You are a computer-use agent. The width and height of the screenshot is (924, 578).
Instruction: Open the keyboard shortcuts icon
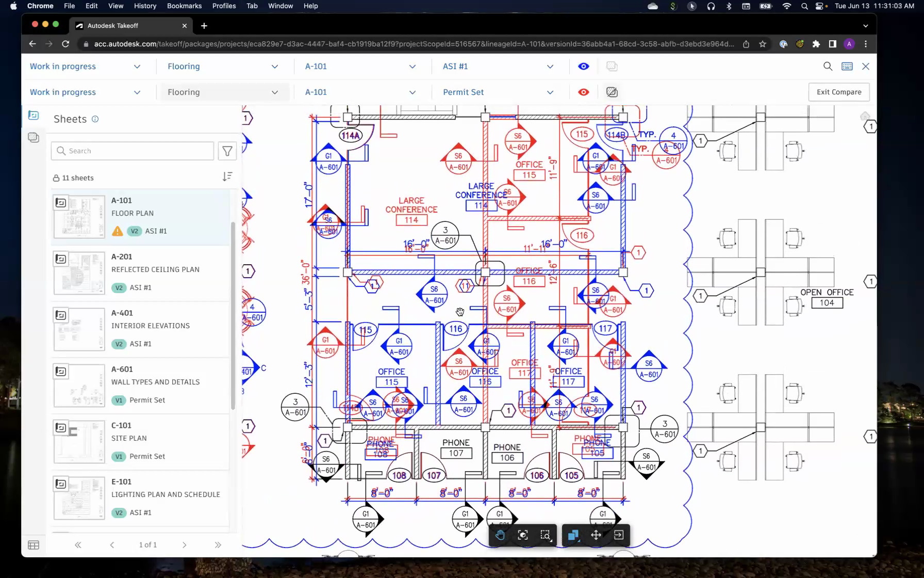(846, 66)
